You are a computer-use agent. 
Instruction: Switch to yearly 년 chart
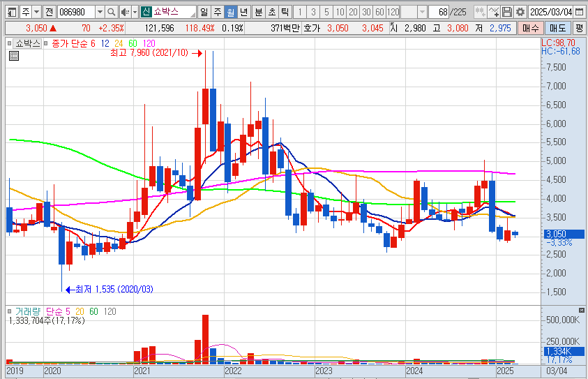[x=244, y=13]
